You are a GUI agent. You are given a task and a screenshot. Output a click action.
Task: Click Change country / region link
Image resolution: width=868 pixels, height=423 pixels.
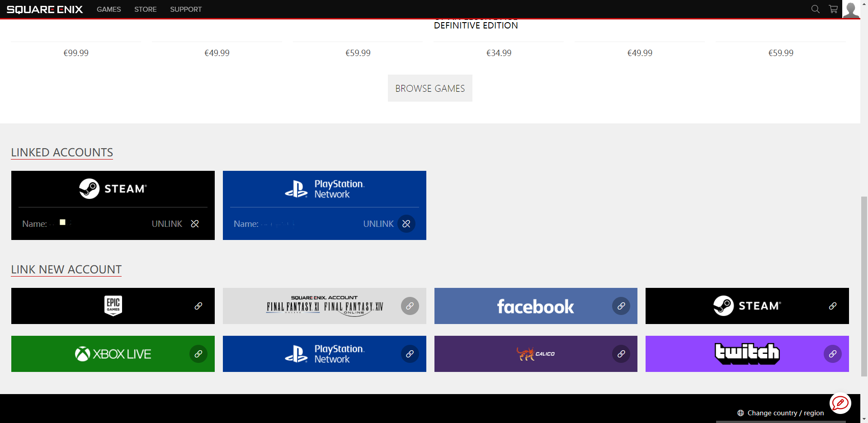[x=785, y=413]
